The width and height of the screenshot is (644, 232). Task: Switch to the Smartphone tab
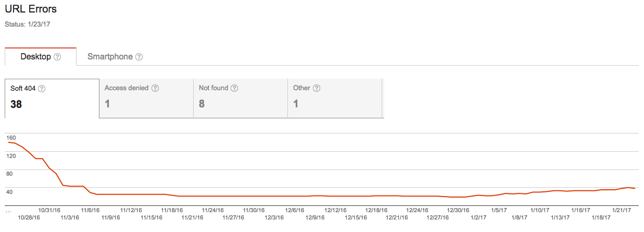(x=115, y=57)
